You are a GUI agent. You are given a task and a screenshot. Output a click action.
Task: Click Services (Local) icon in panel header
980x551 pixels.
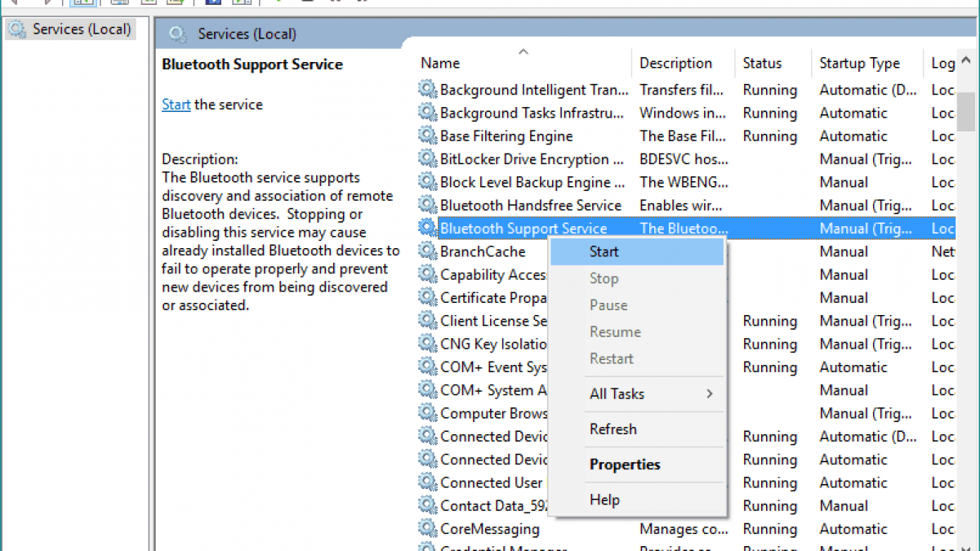177,33
